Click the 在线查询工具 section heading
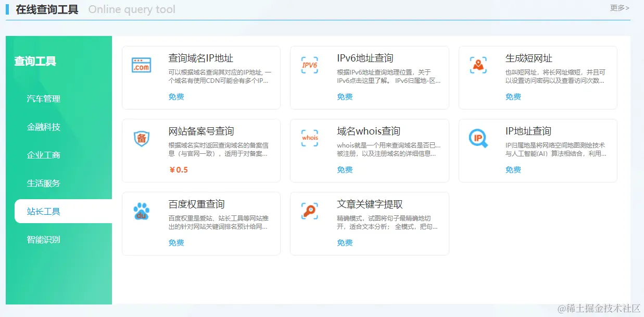The width and height of the screenshot is (644, 317). [47, 9]
